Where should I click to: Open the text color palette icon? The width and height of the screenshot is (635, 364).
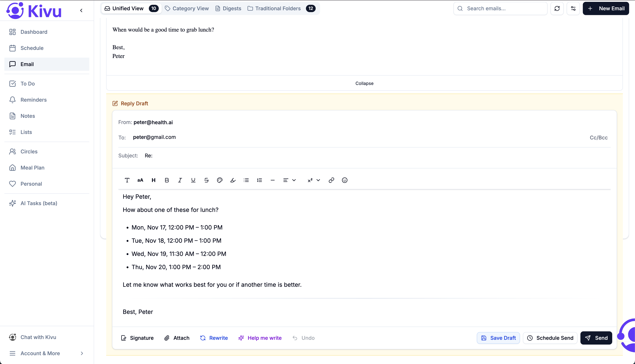(x=220, y=180)
